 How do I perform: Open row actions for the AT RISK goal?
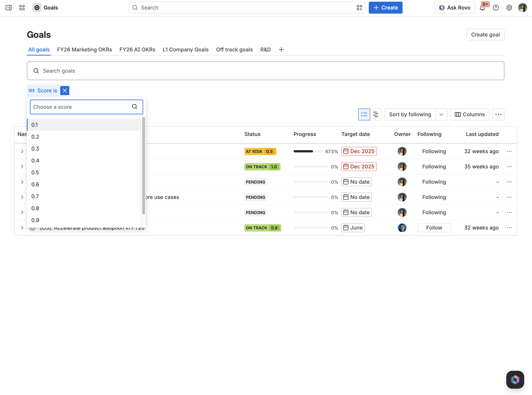click(509, 151)
